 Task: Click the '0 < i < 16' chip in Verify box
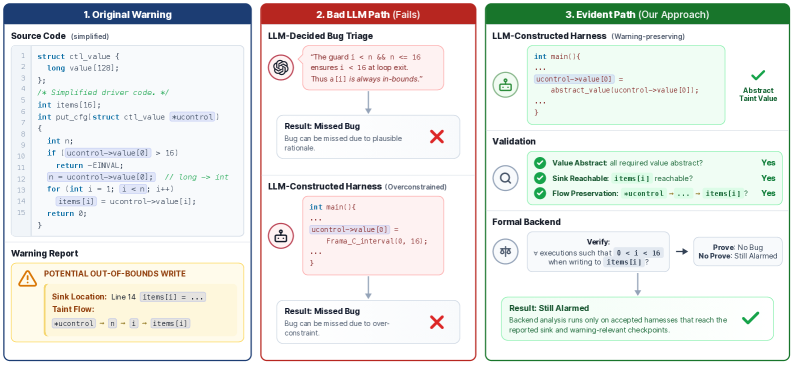click(x=637, y=252)
